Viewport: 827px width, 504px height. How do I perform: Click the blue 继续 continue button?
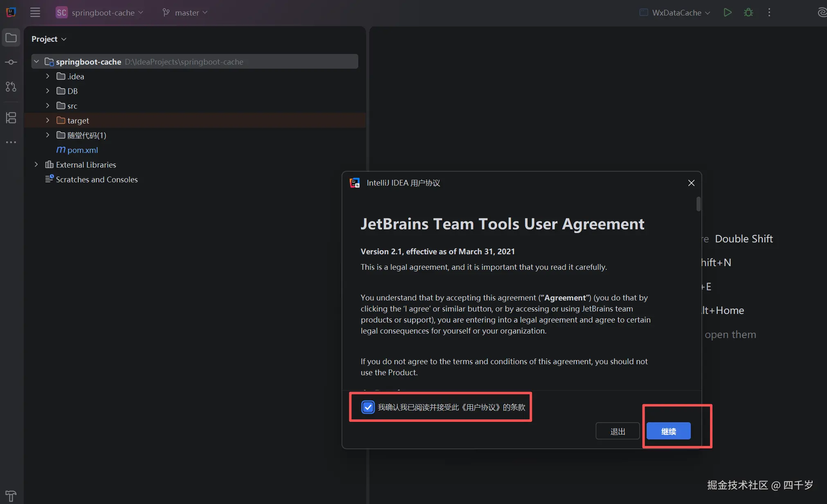click(x=668, y=431)
